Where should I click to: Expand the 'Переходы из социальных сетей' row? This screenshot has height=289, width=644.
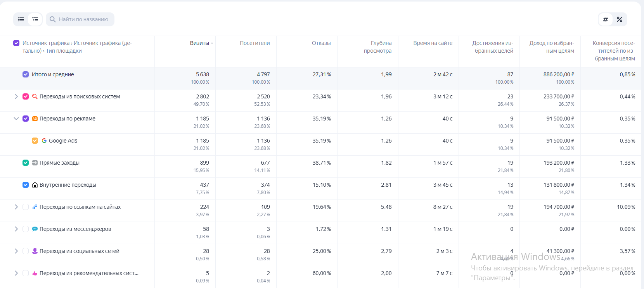click(16, 251)
